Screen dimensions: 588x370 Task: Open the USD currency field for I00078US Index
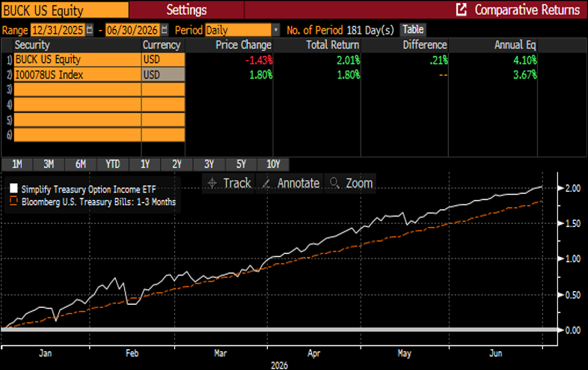[163, 75]
